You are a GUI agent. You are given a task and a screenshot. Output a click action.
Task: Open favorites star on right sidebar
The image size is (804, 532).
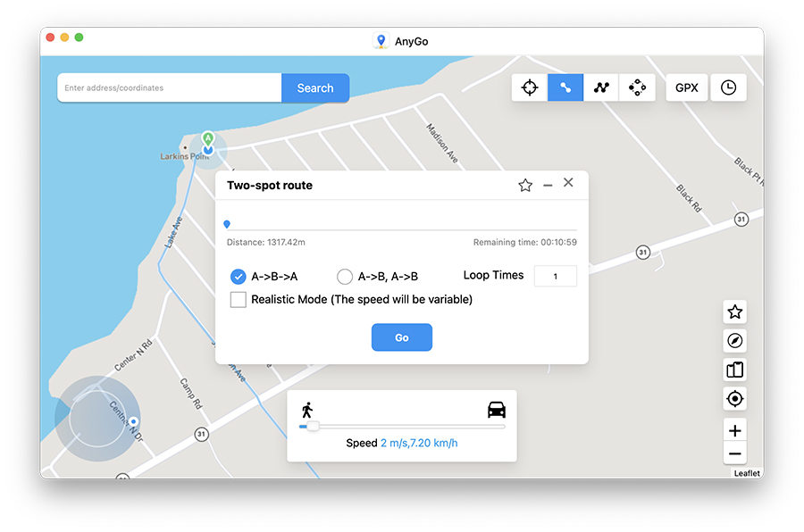[x=734, y=312]
